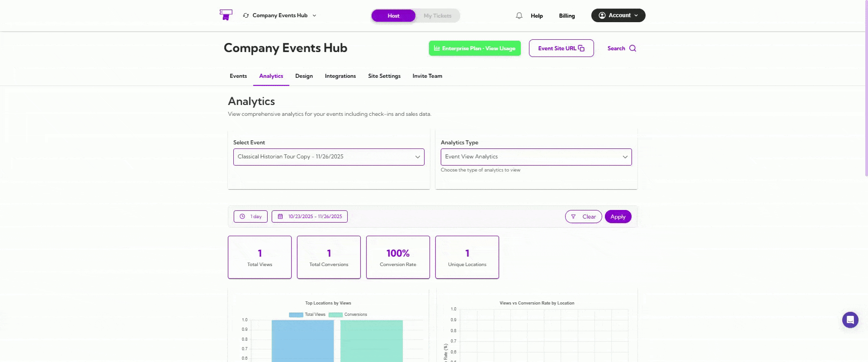
Task: Switch to Host mode
Action: coord(393,16)
